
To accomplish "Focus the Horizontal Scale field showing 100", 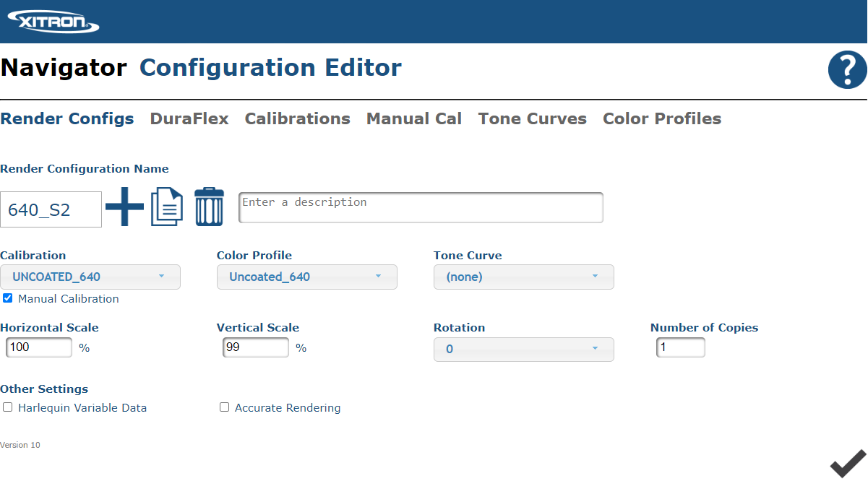I will click(x=39, y=347).
